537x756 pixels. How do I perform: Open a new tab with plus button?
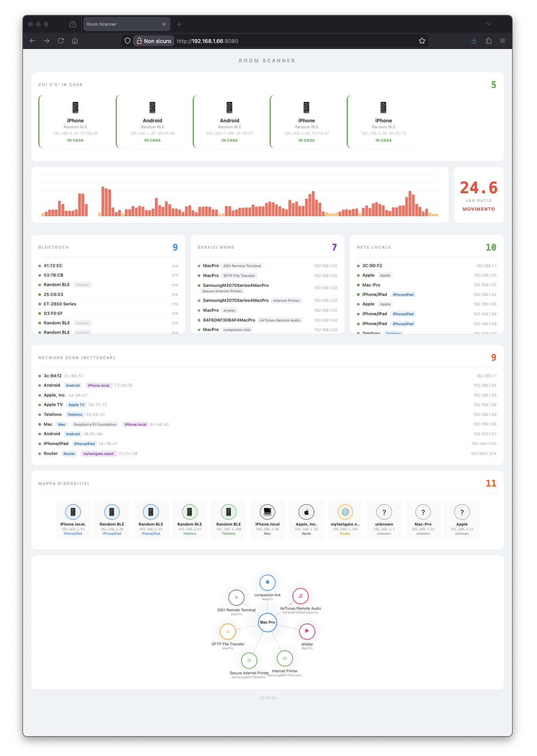point(179,24)
